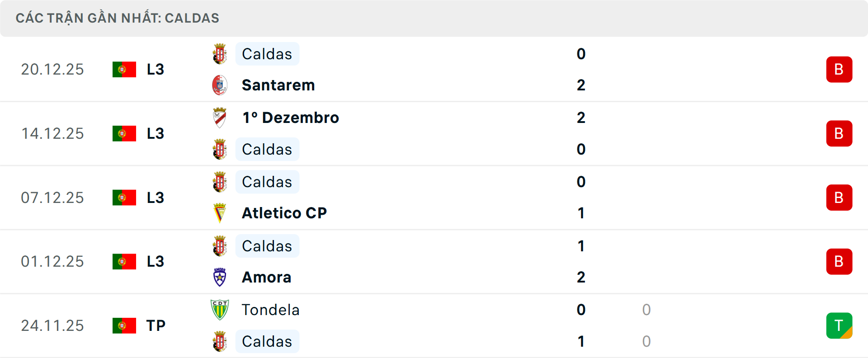Click the Tondela club crest icon
Image resolution: width=868 pixels, height=358 pixels.
pyautogui.click(x=220, y=310)
